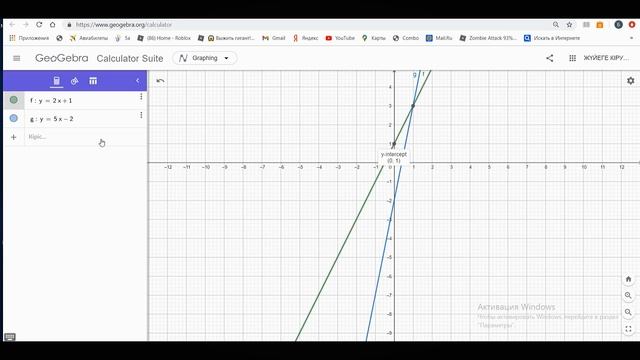Click the address bar search magnifier icon
Screen dimensions: 640x360
pos(556,24)
